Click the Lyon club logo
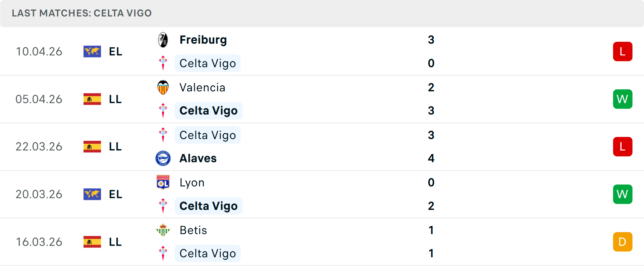The width and height of the screenshot is (644, 266). pos(163,182)
